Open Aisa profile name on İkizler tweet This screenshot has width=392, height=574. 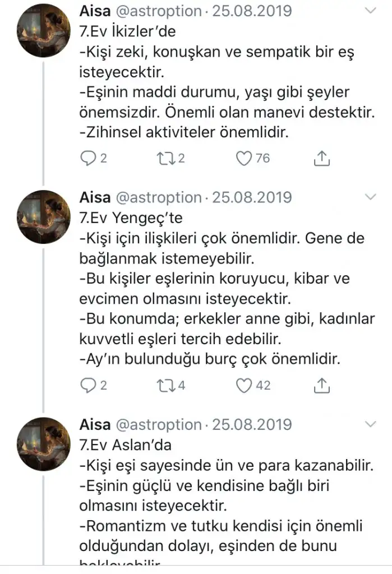tap(95, 11)
